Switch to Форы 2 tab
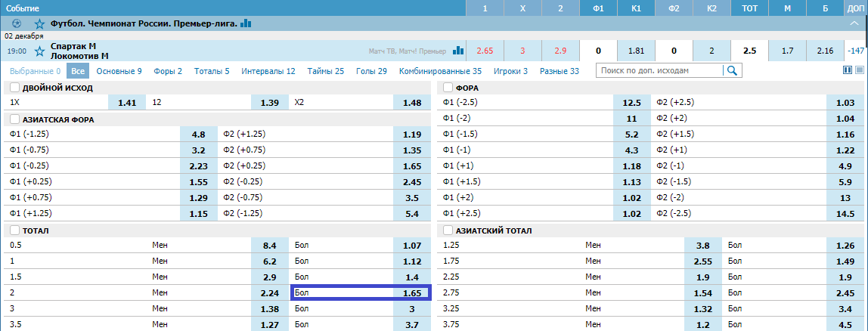Image resolution: width=868 pixels, height=331 pixels. pos(168,71)
